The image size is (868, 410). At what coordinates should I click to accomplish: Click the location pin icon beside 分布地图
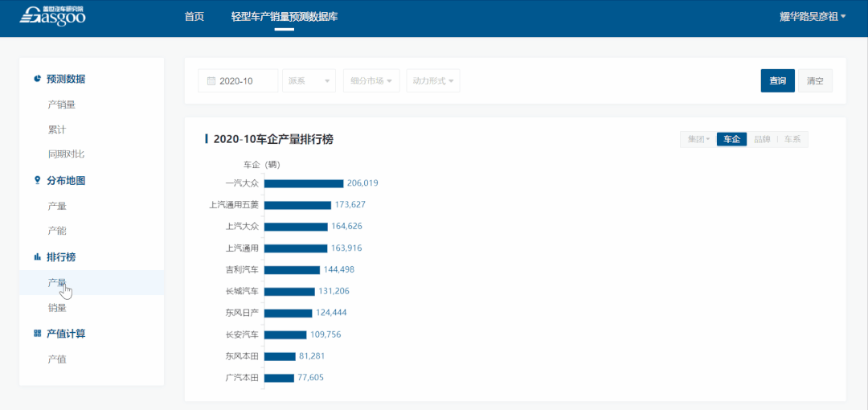(x=38, y=180)
